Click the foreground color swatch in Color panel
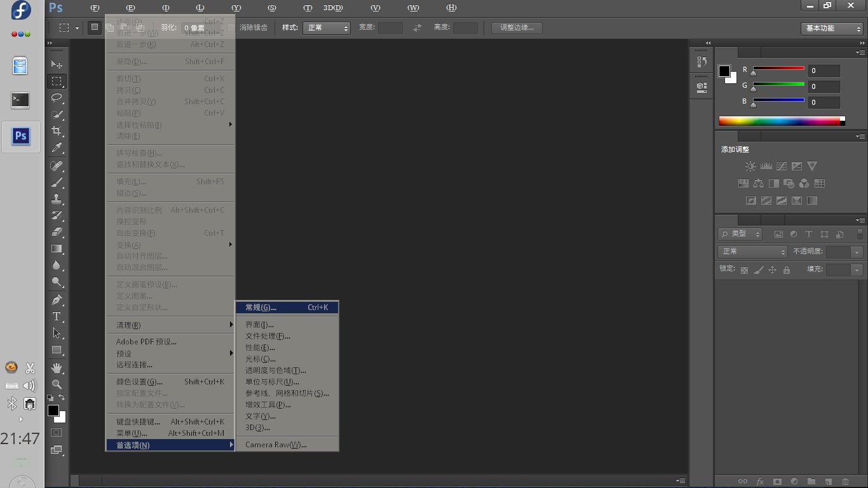868x488 pixels. tap(724, 71)
